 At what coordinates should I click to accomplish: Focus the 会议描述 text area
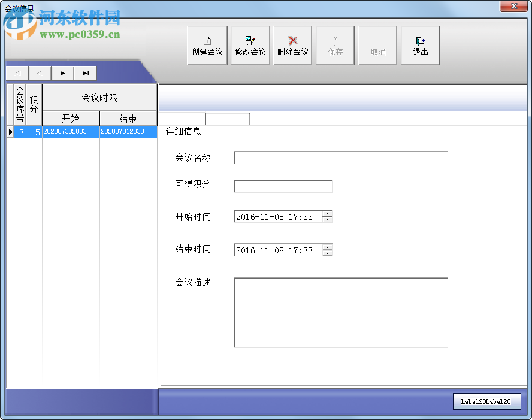pyautogui.click(x=341, y=313)
